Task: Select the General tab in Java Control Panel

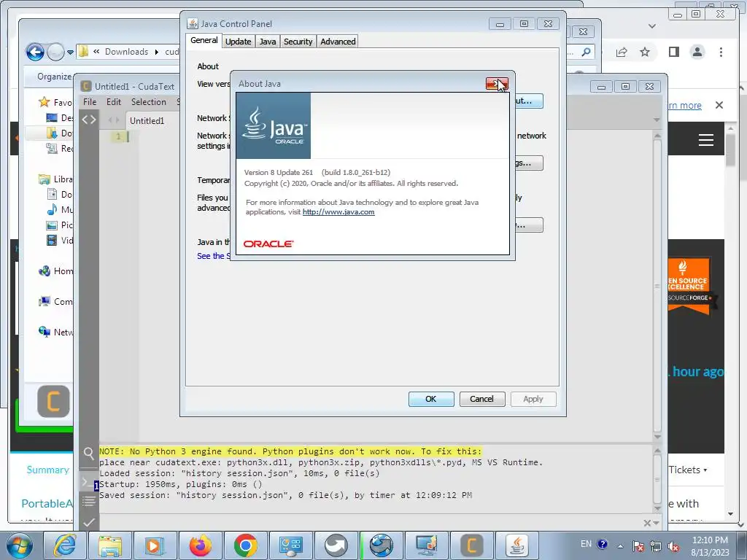Action: (x=204, y=41)
